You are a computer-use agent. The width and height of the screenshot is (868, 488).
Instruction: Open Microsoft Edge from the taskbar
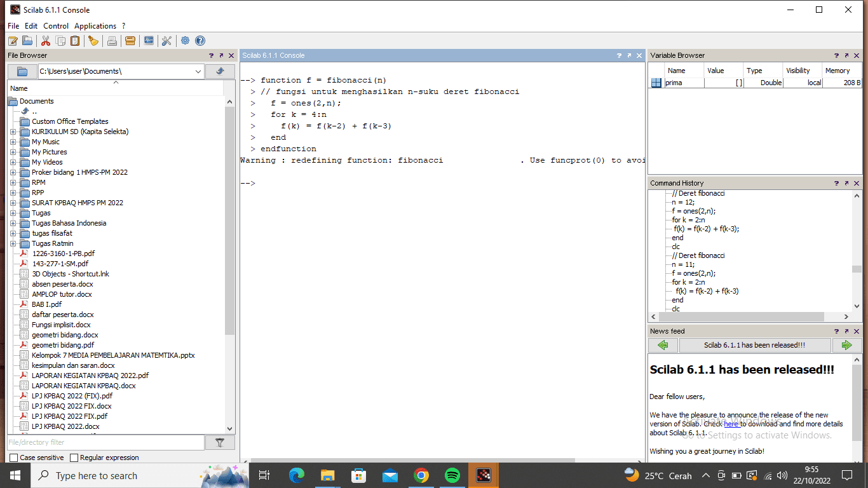coord(296,475)
